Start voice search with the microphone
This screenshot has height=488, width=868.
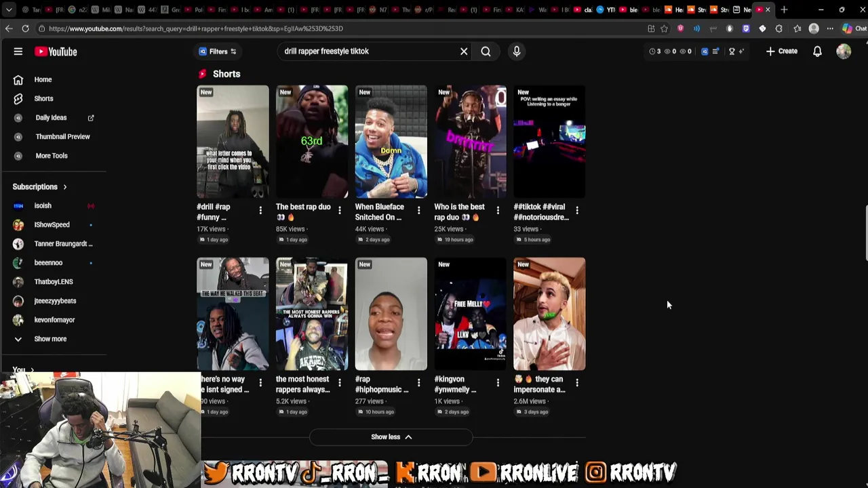click(517, 52)
